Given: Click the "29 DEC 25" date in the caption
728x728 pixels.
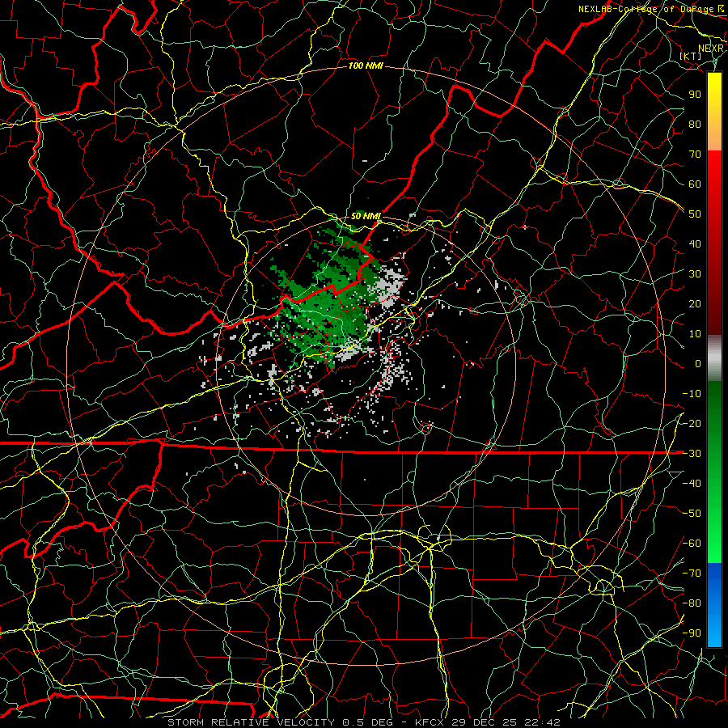Looking at the screenshot, I should 484,722.
